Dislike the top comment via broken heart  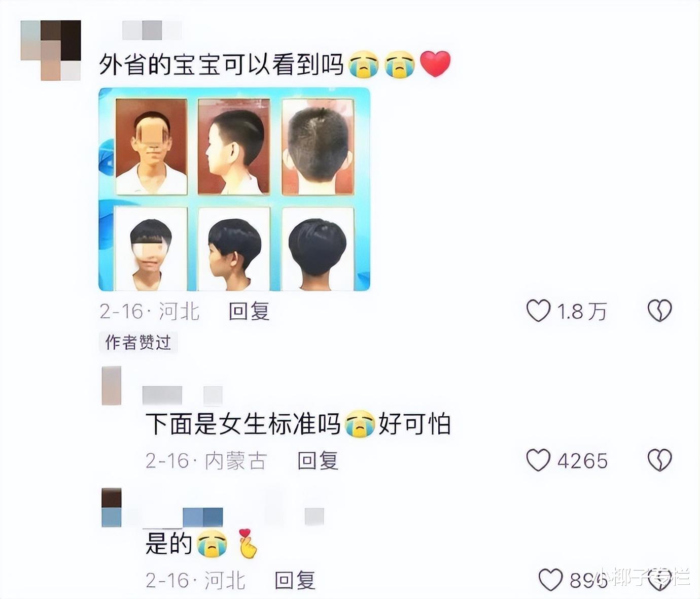pyautogui.click(x=659, y=311)
